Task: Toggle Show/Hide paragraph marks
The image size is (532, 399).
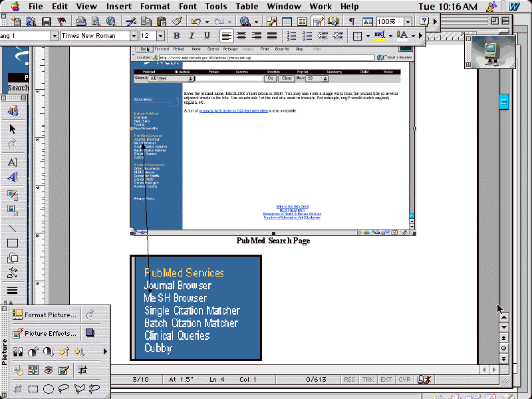Action: (x=352, y=22)
